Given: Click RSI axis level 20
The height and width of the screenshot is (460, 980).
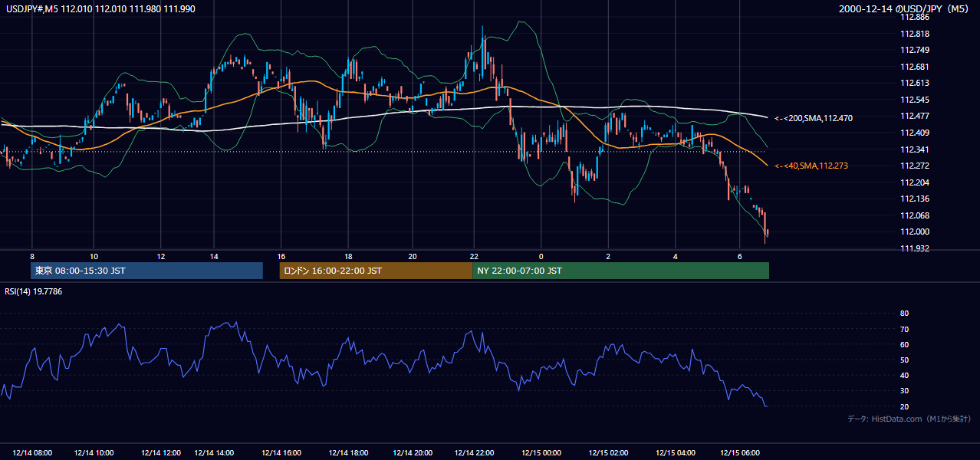Looking at the screenshot, I should 904,406.
